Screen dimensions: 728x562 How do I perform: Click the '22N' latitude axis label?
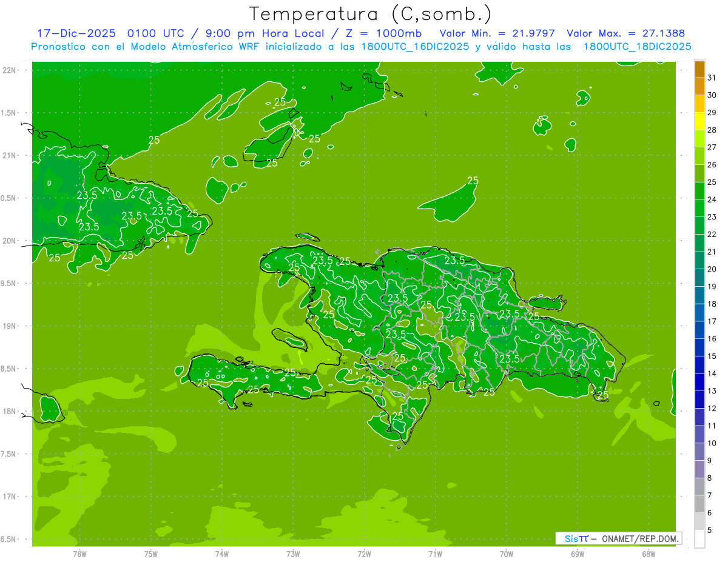coord(10,70)
